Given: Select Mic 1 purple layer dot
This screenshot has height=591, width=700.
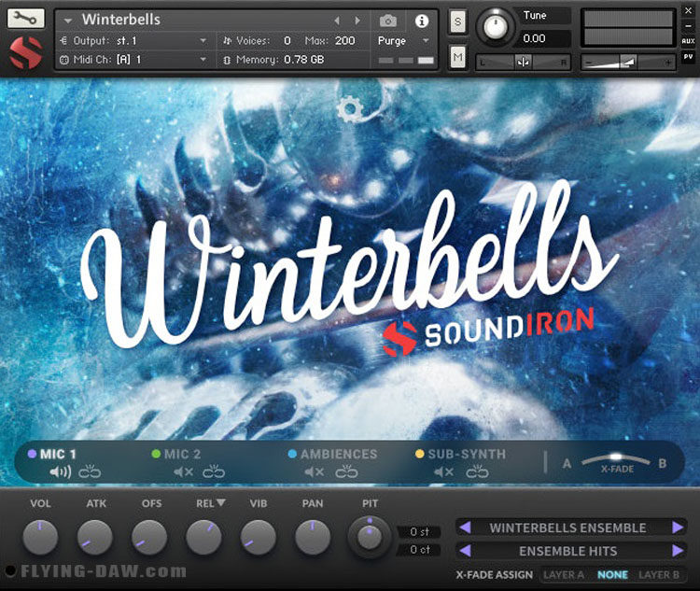Looking at the screenshot, I should point(32,454).
